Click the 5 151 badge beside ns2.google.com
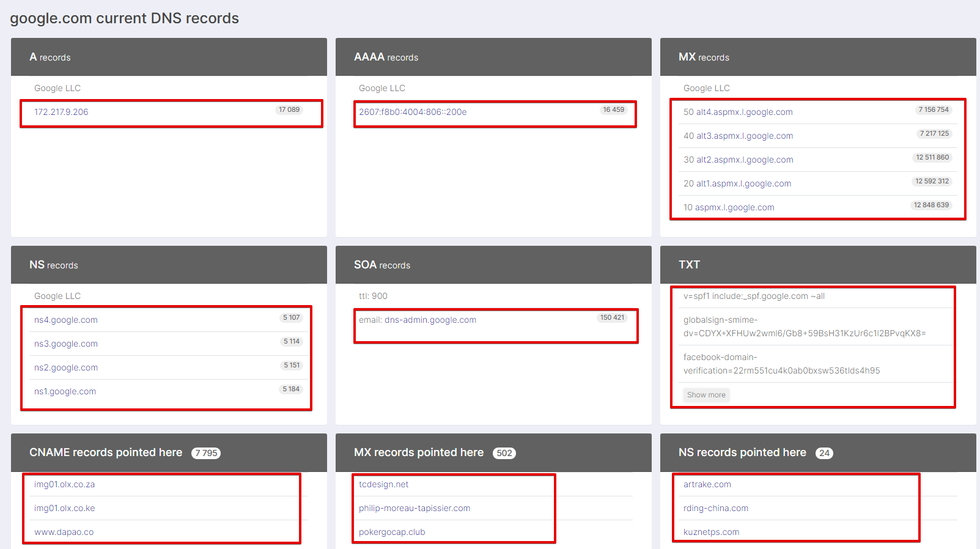 point(292,366)
